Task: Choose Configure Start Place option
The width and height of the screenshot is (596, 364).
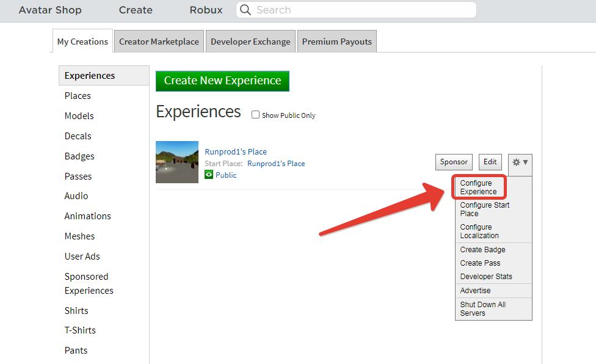Action: [484, 209]
